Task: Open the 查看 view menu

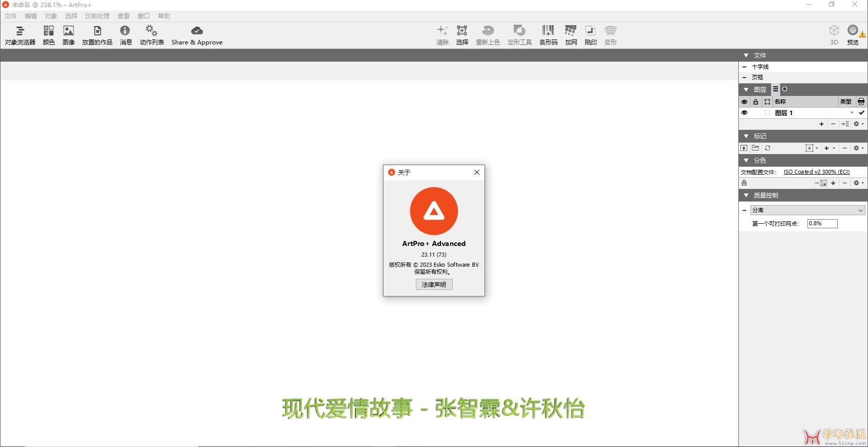Action: [x=124, y=16]
